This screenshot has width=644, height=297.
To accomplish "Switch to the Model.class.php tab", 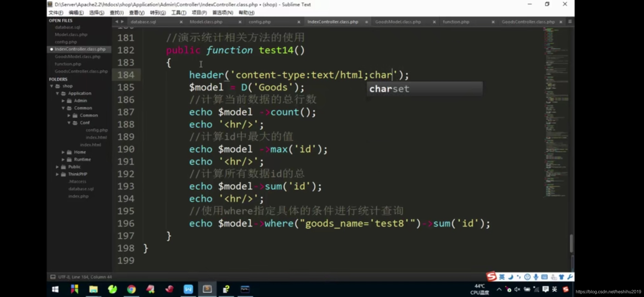I will (206, 22).
